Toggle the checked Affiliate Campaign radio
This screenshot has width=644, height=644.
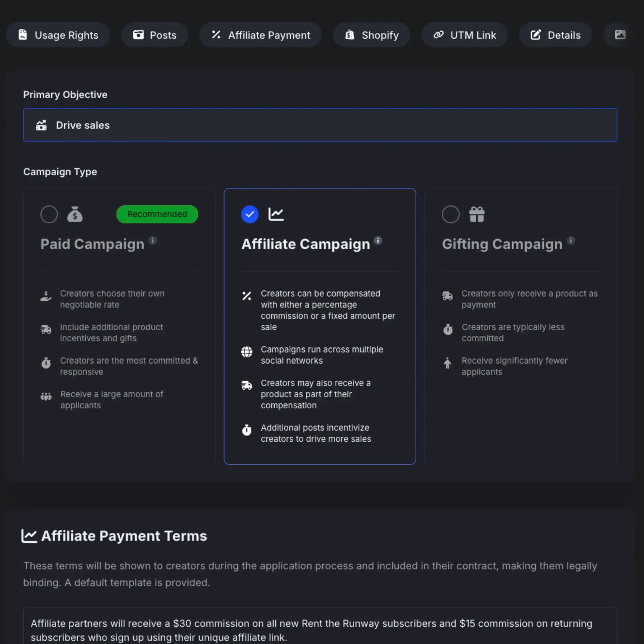coord(250,214)
